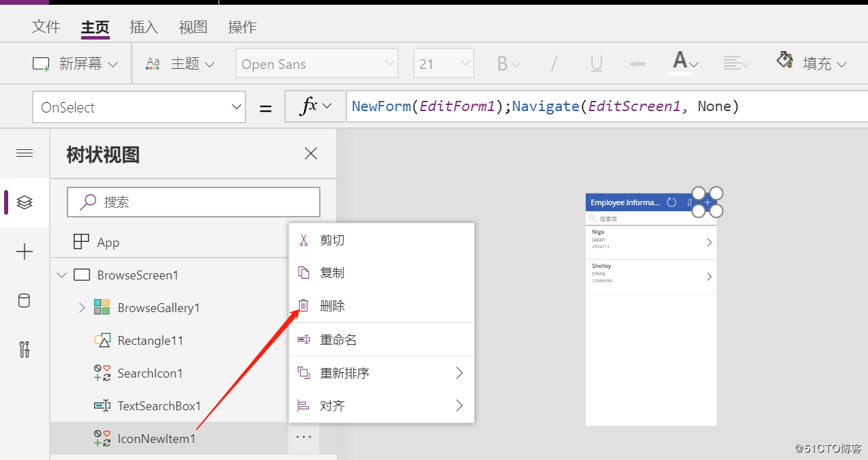Expand the fx formula dropdown
The width and height of the screenshot is (868, 460).
(315, 106)
